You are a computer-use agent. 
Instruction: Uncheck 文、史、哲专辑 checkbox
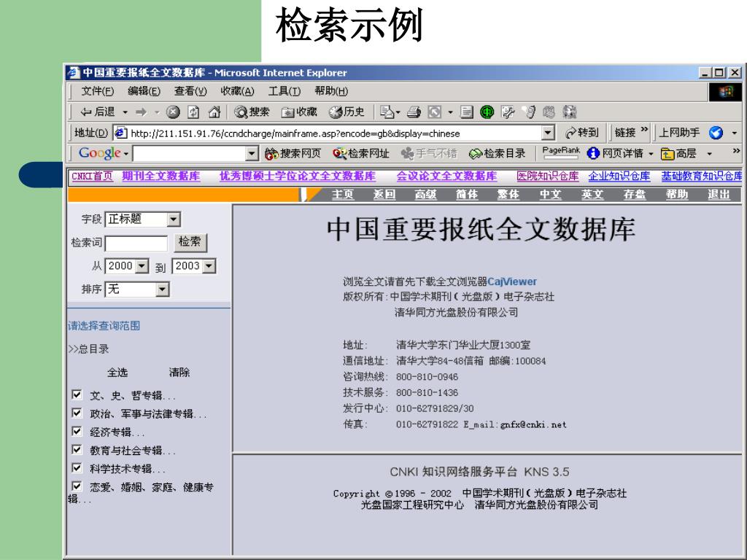click(x=76, y=394)
